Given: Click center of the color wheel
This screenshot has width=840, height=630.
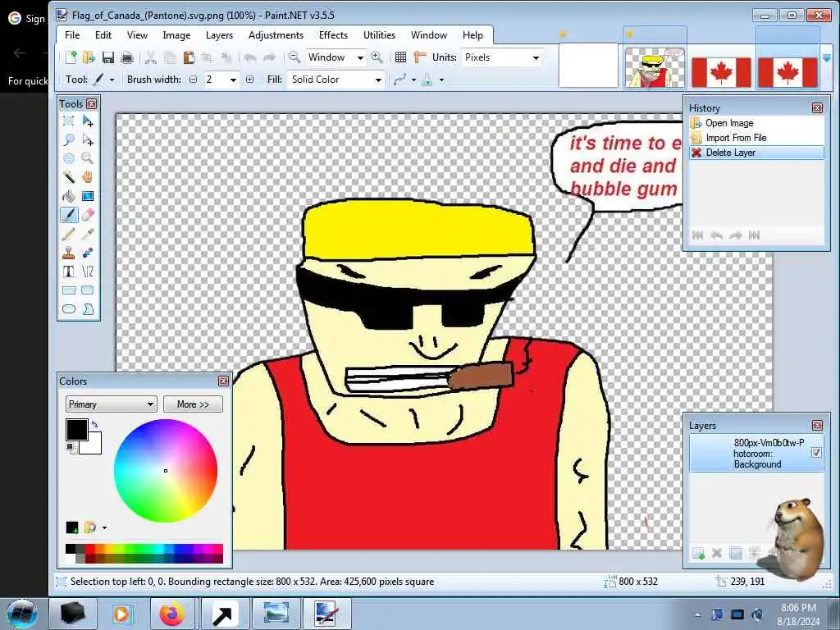Looking at the screenshot, I should click(x=166, y=470).
